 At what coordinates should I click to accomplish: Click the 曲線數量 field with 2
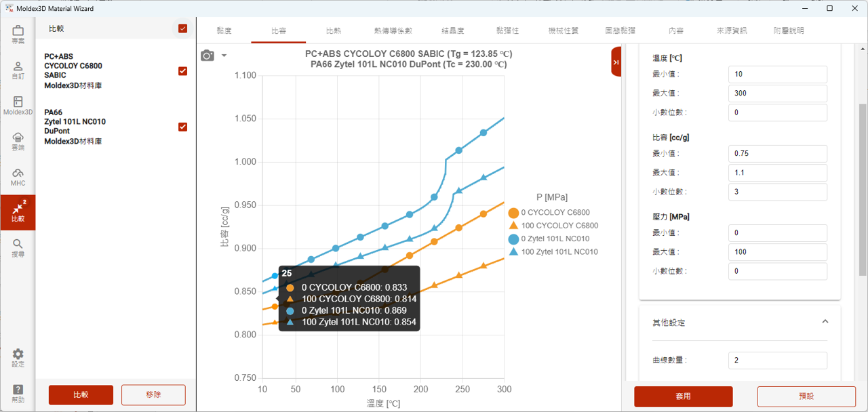(778, 360)
